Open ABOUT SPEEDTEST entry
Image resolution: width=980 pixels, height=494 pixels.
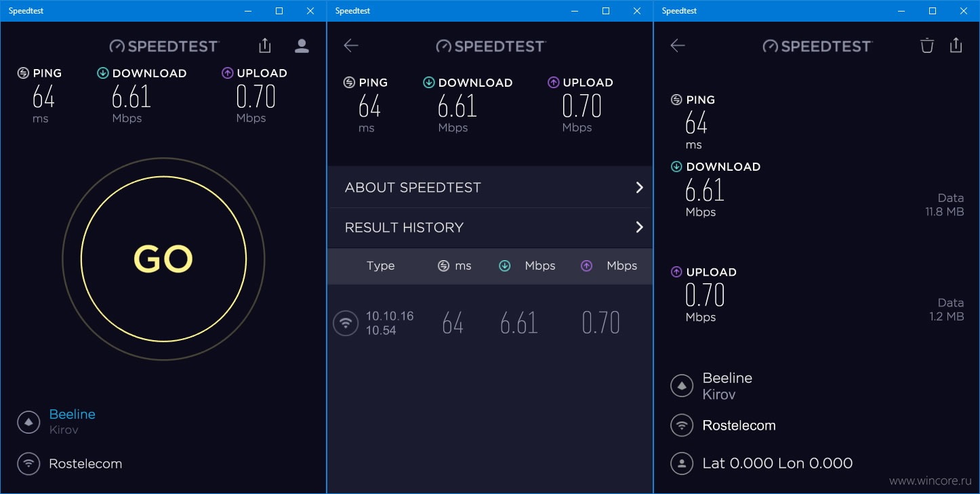pos(489,187)
